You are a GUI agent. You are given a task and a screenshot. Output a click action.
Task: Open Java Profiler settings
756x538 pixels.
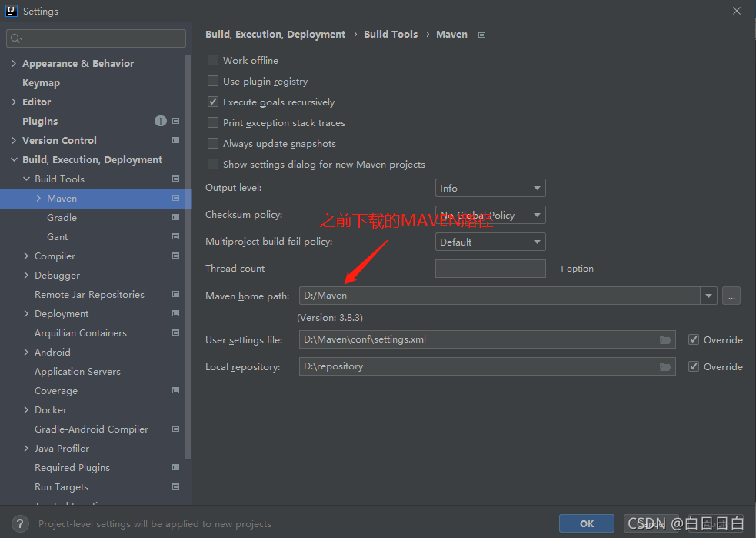coord(62,448)
